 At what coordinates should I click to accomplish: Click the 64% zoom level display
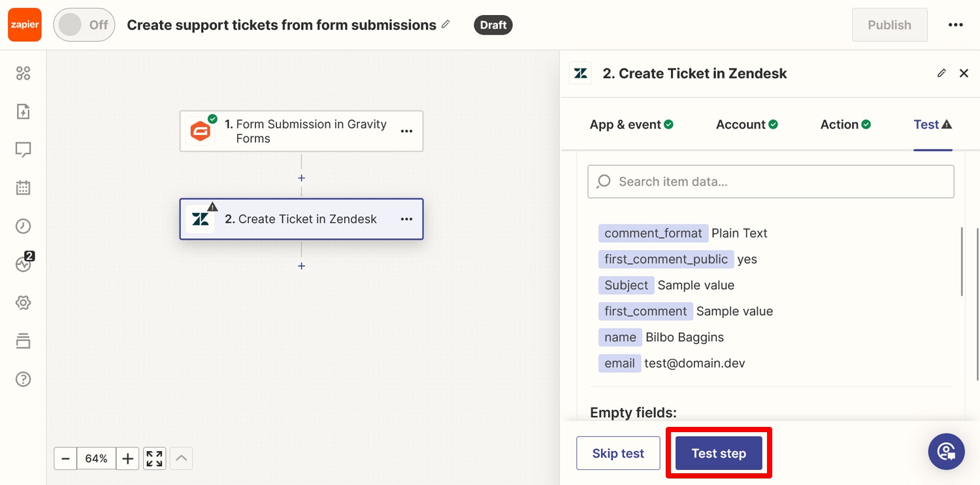[96, 459]
